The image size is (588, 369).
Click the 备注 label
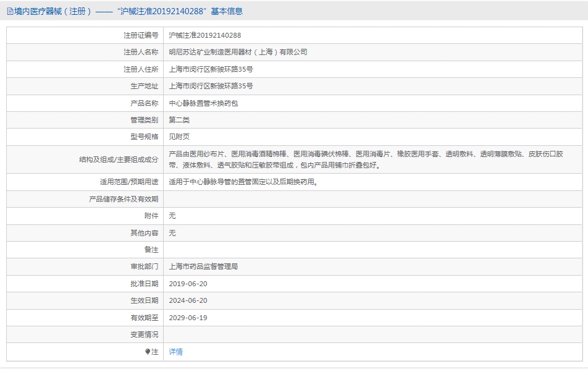pos(151,250)
